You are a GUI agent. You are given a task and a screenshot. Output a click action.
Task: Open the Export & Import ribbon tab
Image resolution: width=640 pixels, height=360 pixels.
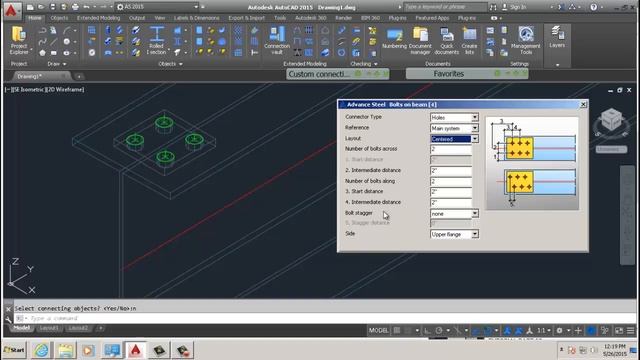click(247, 18)
